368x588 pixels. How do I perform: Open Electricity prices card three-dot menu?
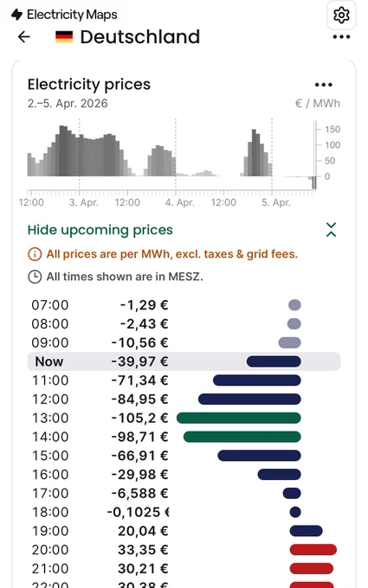(x=323, y=85)
